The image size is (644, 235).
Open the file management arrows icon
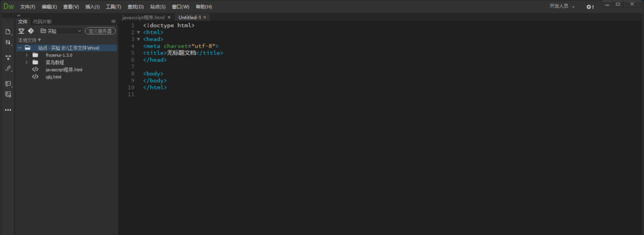pyautogui.click(x=8, y=42)
